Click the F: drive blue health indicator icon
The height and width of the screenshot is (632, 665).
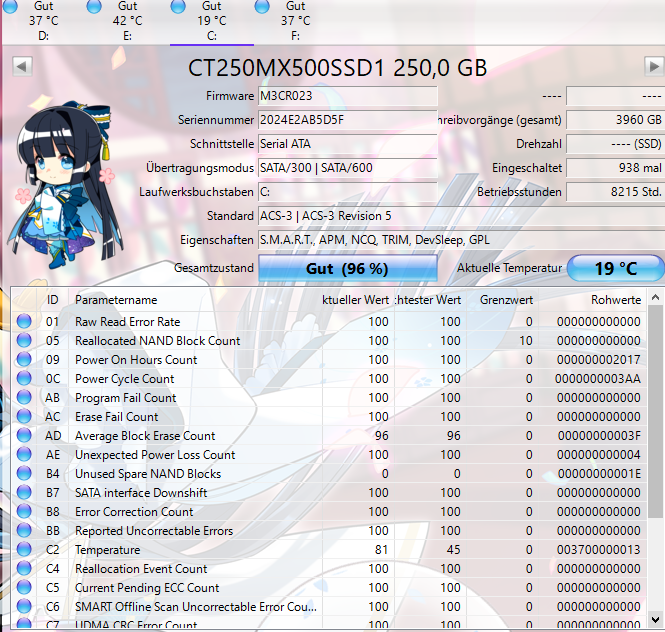point(262,6)
